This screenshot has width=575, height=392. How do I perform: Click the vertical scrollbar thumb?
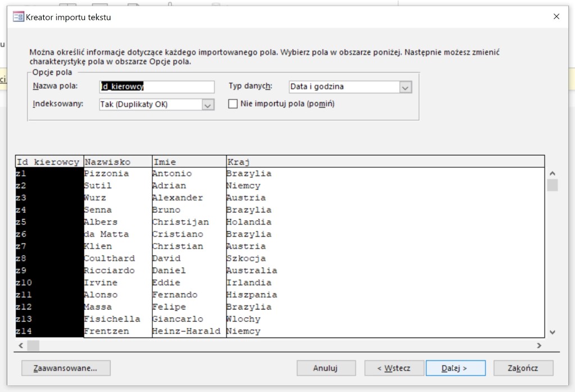pos(552,185)
